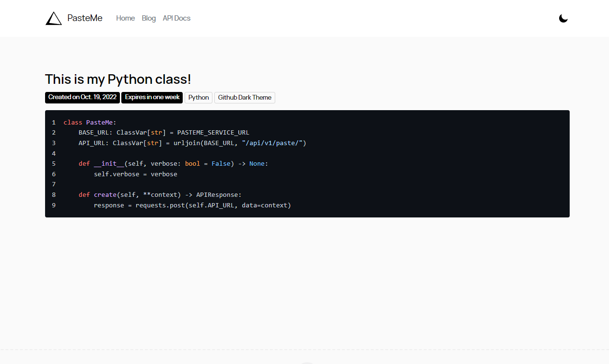The height and width of the screenshot is (364, 609).
Task: Click the line "self.verbose = verbose"
Action: (x=136, y=174)
